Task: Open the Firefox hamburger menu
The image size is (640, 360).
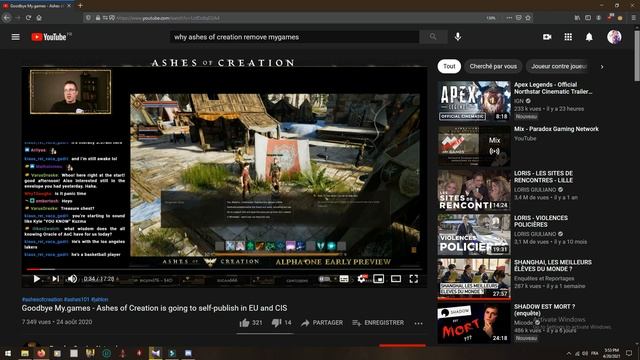Action: pyautogui.click(x=633, y=18)
